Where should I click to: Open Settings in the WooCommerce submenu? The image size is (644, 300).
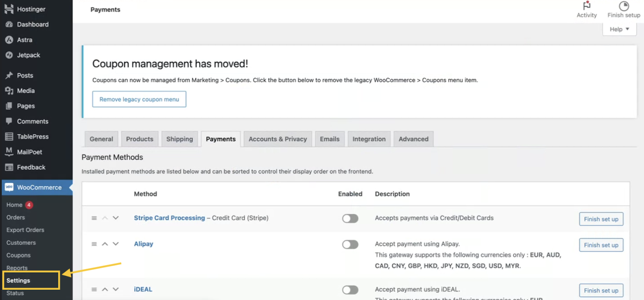click(19, 280)
